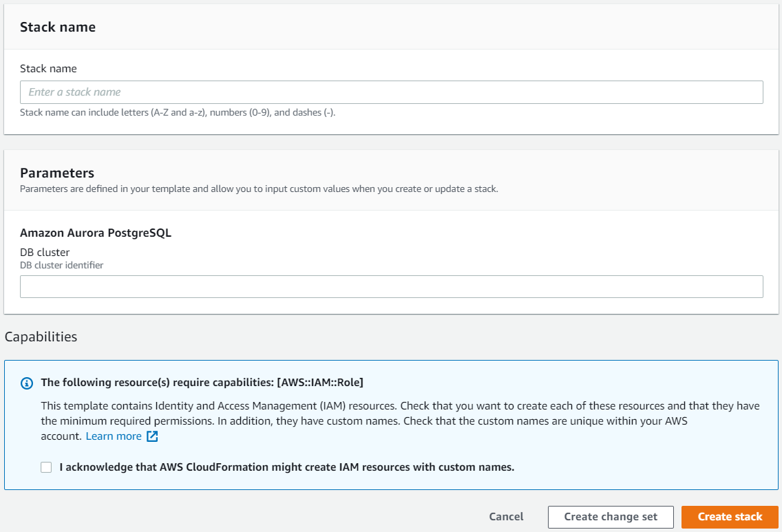Click the Create stack button
Viewport: 782px width, 532px height.
pyautogui.click(x=729, y=517)
